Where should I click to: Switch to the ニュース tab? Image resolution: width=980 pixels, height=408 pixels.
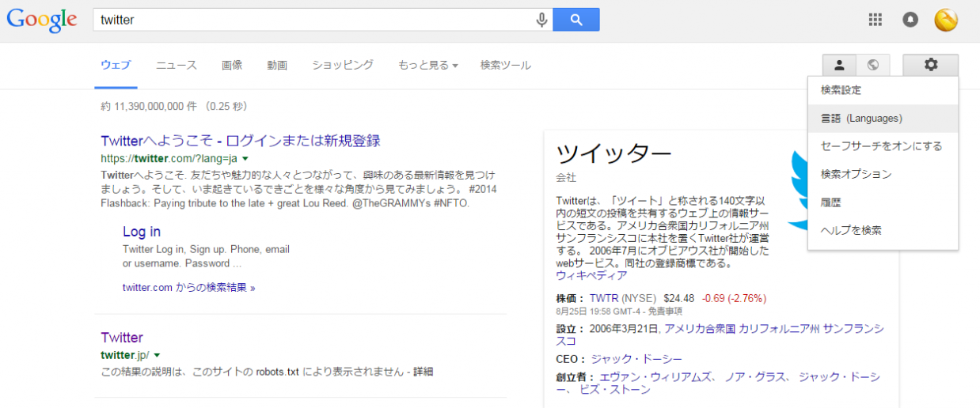tap(177, 65)
